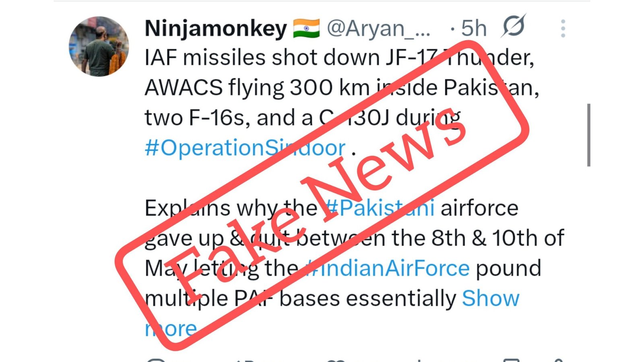
Task: Click the reply icon under the tweet
Action: click(x=156, y=360)
